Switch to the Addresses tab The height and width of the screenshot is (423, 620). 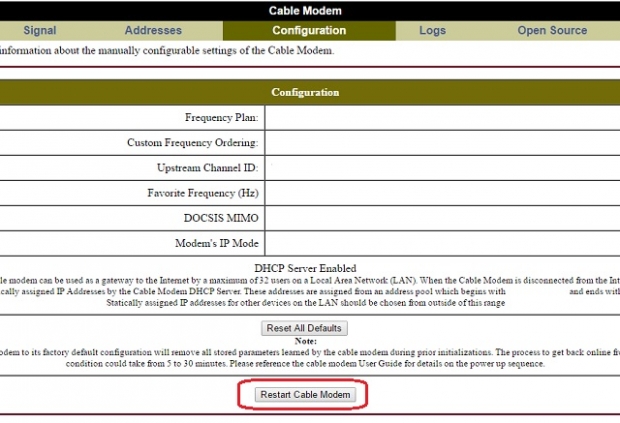point(153,30)
